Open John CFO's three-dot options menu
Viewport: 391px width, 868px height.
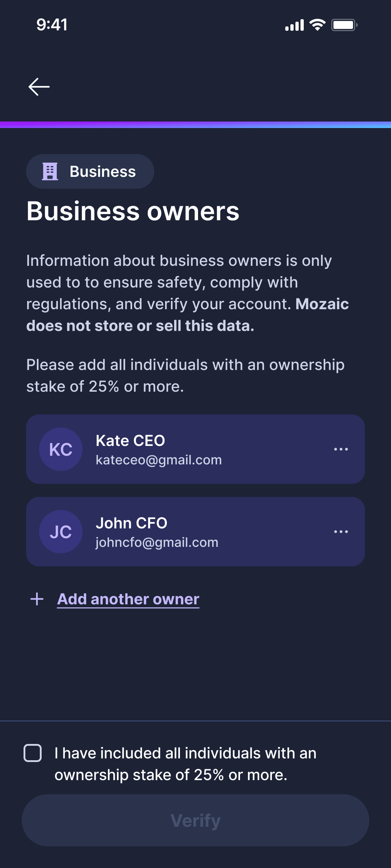point(341,532)
